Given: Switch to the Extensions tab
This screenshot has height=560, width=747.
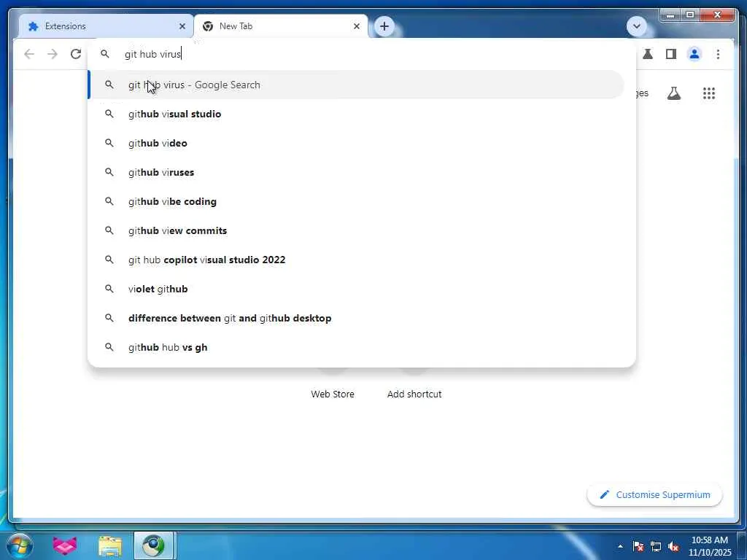Looking at the screenshot, I should [x=107, y=26].
